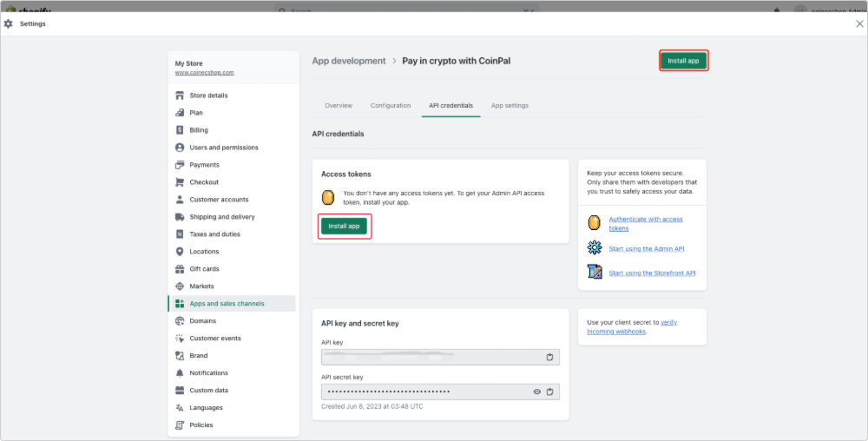Click the Notifications bell icon
Image resolution: width=868 pixels, height=441 pixels.
click(x=180, y=373)
